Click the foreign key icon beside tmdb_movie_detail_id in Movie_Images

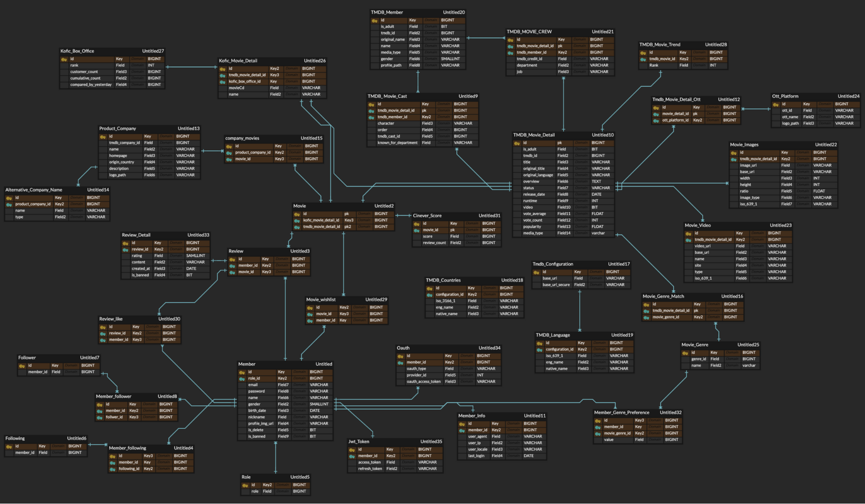click(733, 159)
